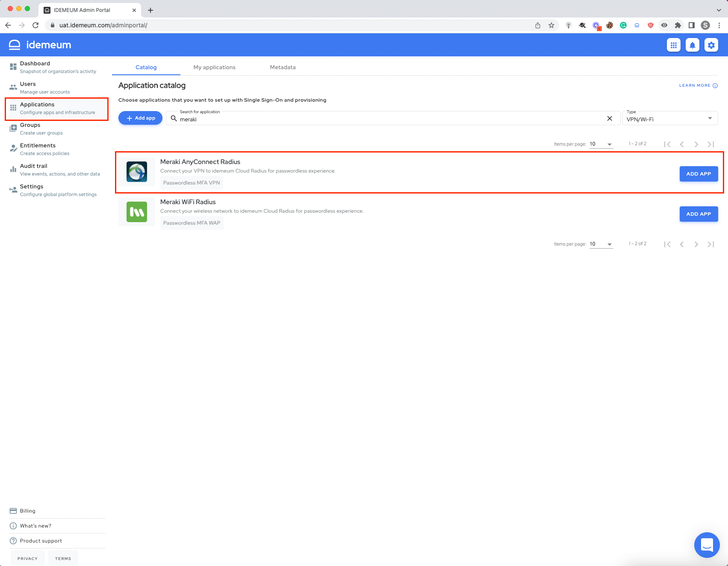This screenshot has height=566, width=728.
Task: Click the blue Add app button
Action: click(x=140, y=118)
